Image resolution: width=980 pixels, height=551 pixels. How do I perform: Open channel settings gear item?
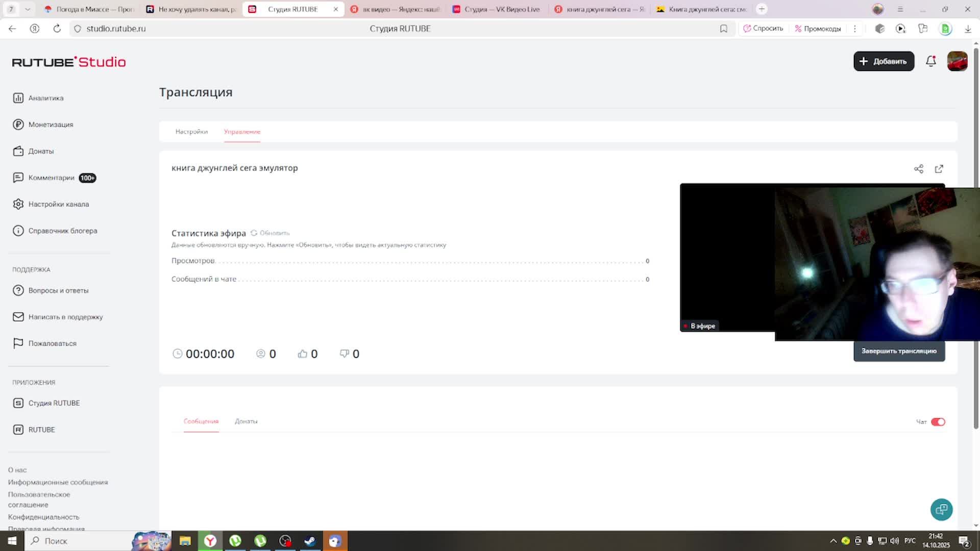point(58,204)
